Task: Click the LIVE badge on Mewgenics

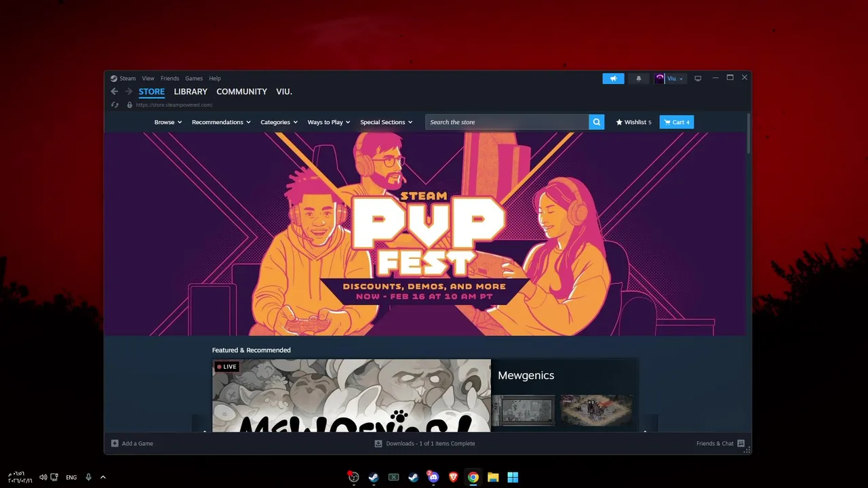Action: click(x=227, y=367)
